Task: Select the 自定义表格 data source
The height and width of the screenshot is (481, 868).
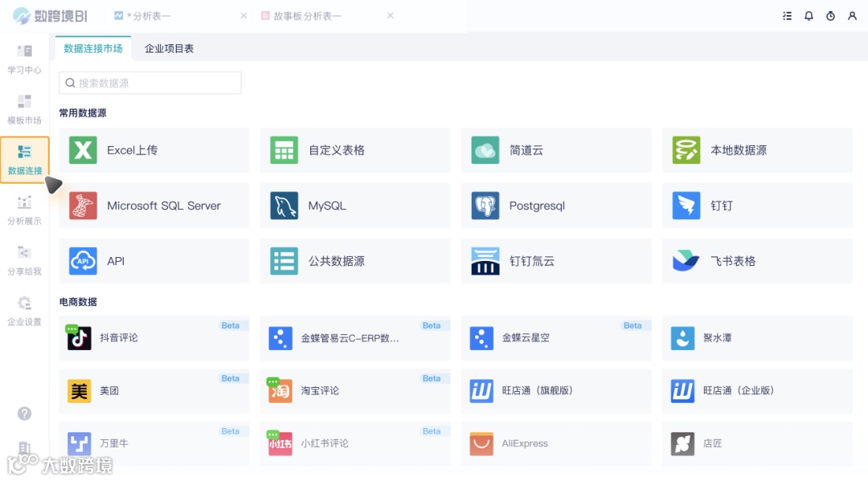Action: click(x=355, y=150)
